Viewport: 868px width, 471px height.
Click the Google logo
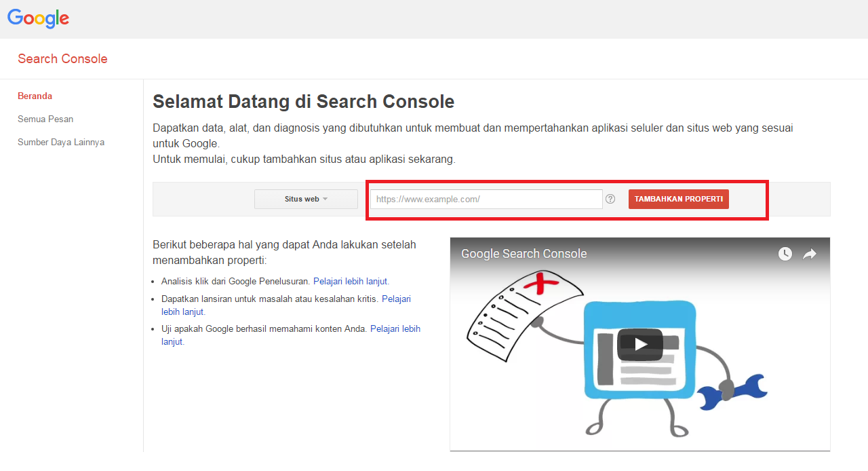click(x=38, y=18)
